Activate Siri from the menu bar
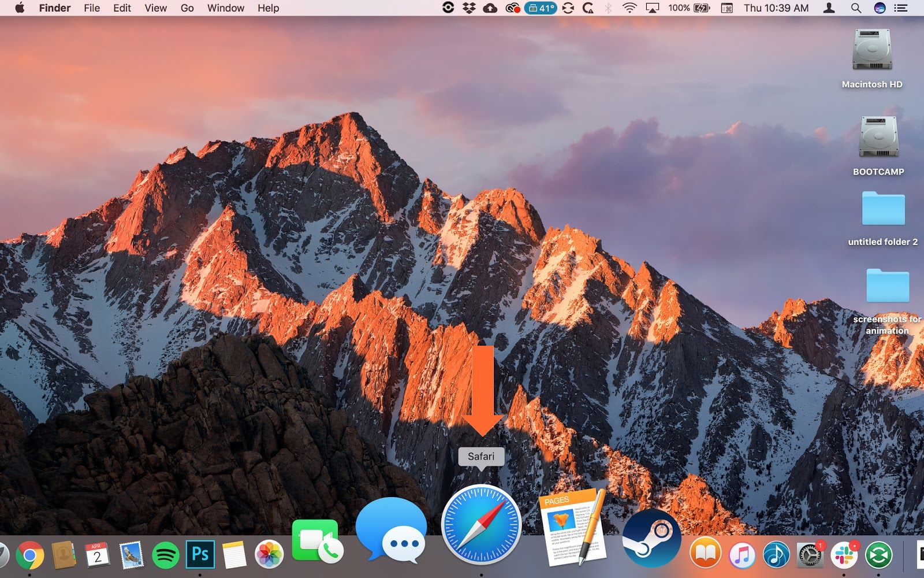 point(880,8)
